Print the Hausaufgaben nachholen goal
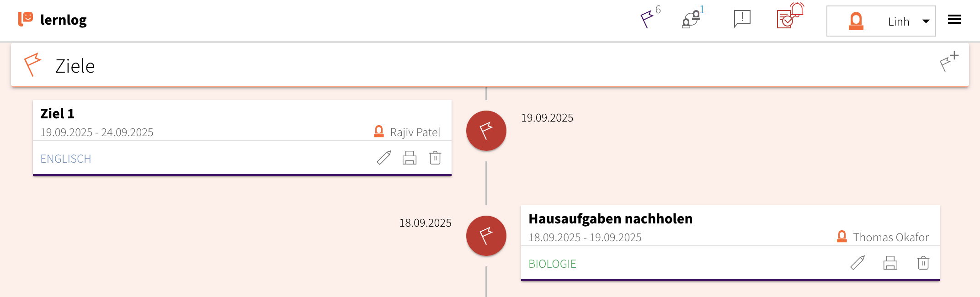Screen dimensions: 980x297 click(890, 263)
